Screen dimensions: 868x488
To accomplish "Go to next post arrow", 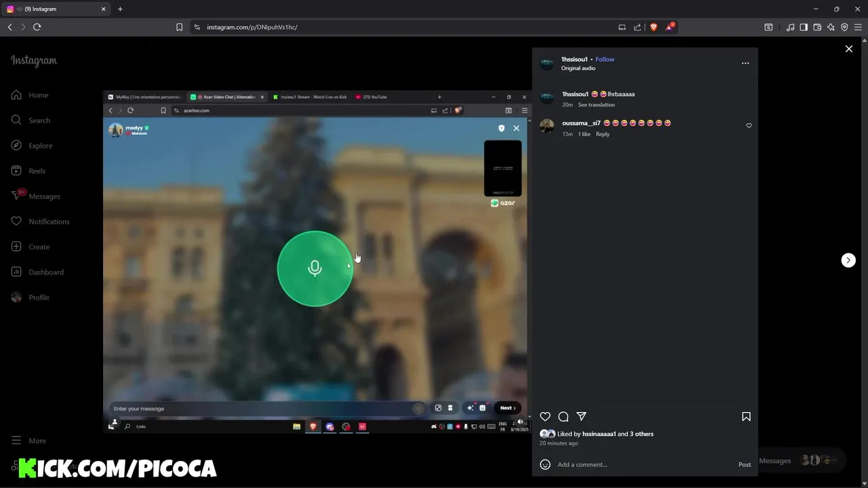I will point(848,260).
